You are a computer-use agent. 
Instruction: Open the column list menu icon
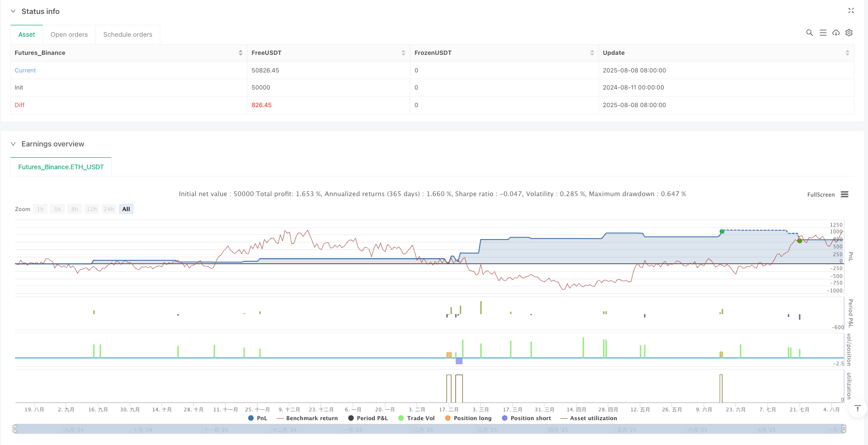pyautogui.click(x=823, y=33)
